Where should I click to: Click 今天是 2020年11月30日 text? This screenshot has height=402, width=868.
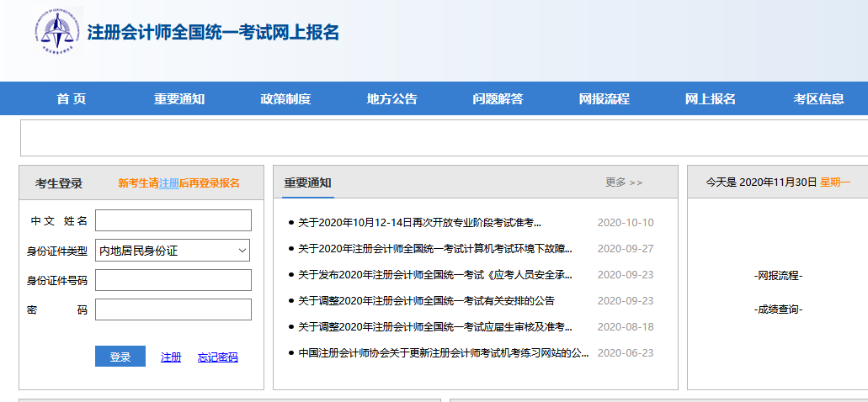coord(761,182)
